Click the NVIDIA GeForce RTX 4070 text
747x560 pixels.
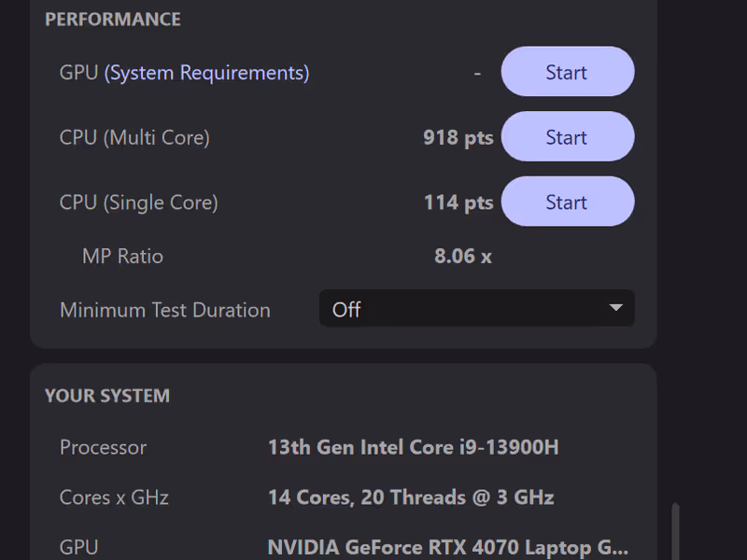pos(448,547)
